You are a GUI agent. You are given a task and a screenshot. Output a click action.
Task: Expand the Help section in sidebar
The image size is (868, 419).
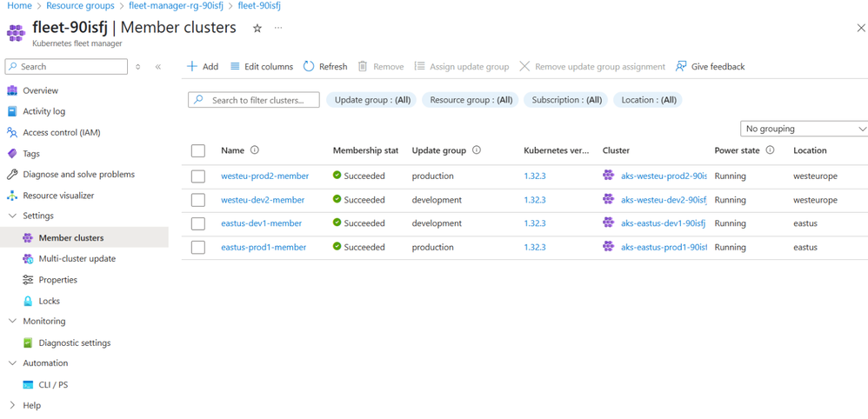click(12, 405)
